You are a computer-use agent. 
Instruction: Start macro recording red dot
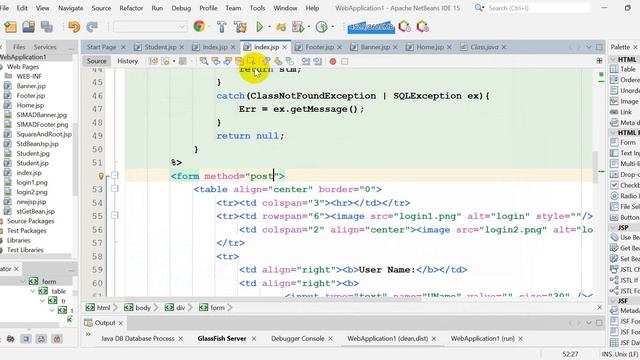click(333, 61)
